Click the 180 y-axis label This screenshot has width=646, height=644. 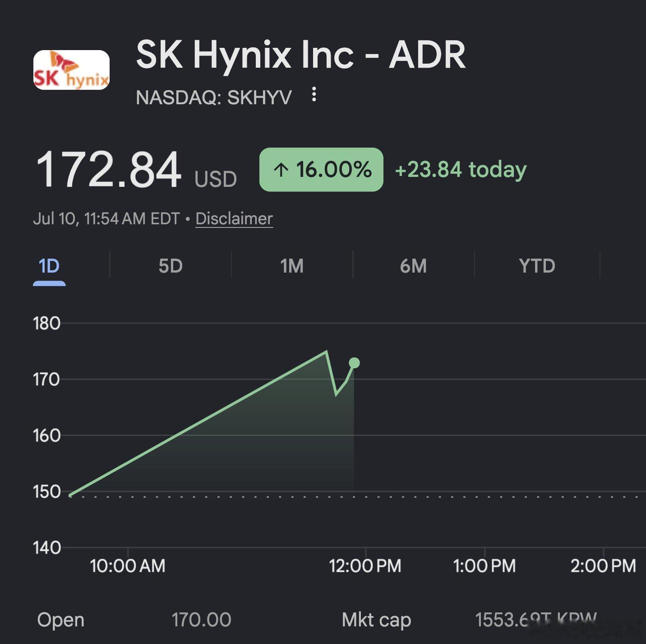coord(46,324)
